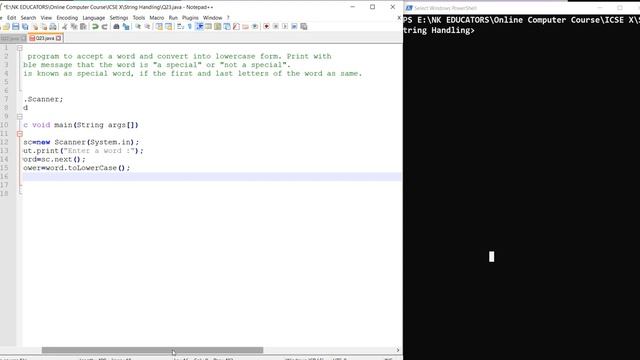
Task: Show the Function List panel
Action: tap(236, 27)
